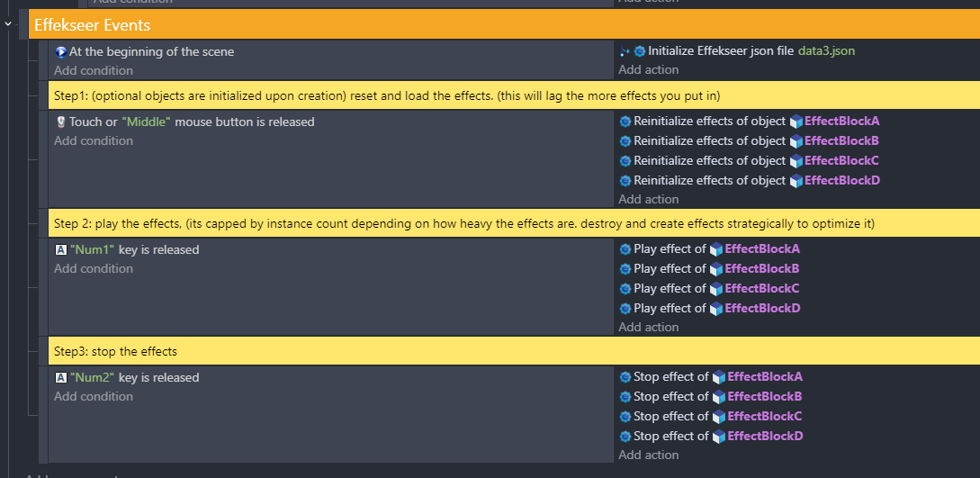Click the keyboard icon next to Num2 key
Image resolution: width=980 pixels, height=478 pixels.
[x=60, y=377]
